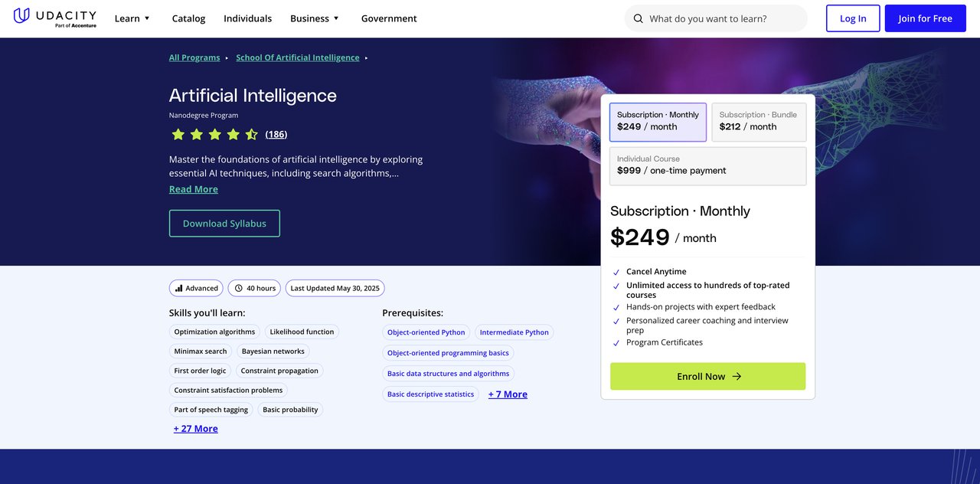Click the fifth rating star
The height and width of the screenshot is (484, 980).
click(x=252, y=134)
